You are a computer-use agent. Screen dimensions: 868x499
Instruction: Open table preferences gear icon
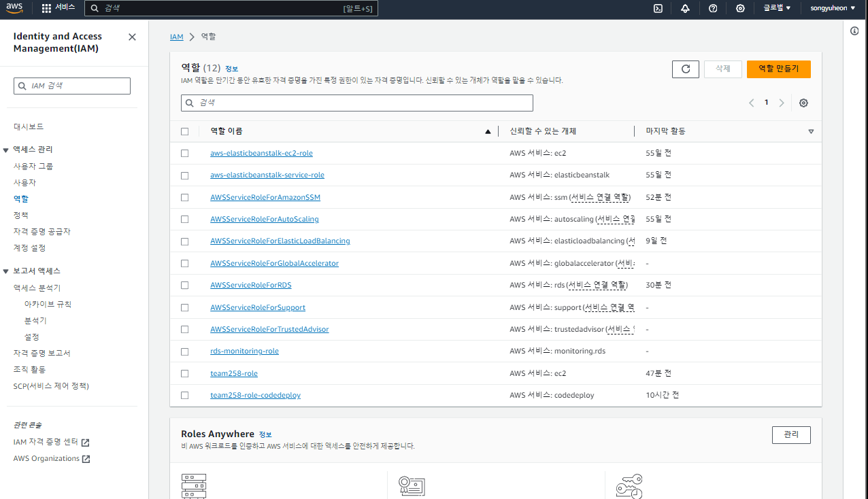point(803,103)
